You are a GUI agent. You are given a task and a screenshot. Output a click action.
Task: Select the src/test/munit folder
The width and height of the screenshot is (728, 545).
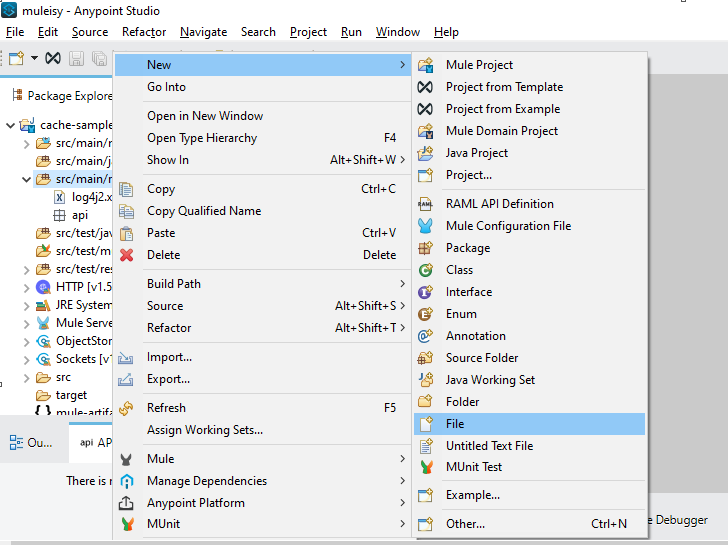(74, 252)
